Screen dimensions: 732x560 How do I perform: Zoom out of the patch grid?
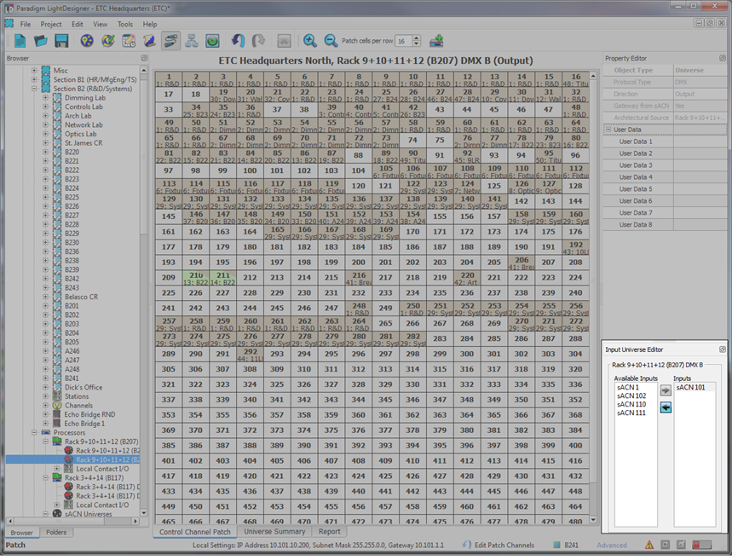(x=331, y=41)
